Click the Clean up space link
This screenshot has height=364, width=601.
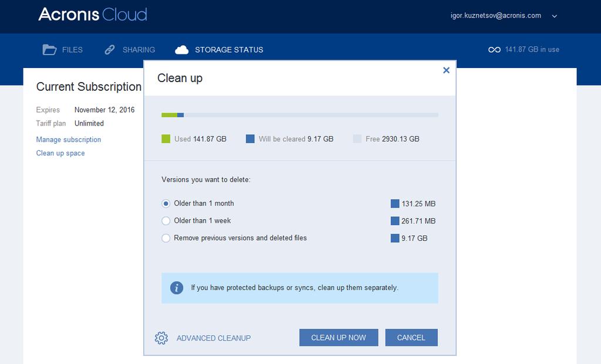[x=60, y=153]
